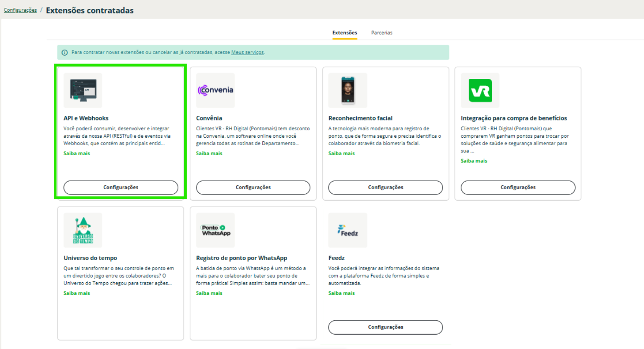Click the API e Webhooks extension icon
The height and width of the screenshot is (349, 644).
[x=82, y=90]
